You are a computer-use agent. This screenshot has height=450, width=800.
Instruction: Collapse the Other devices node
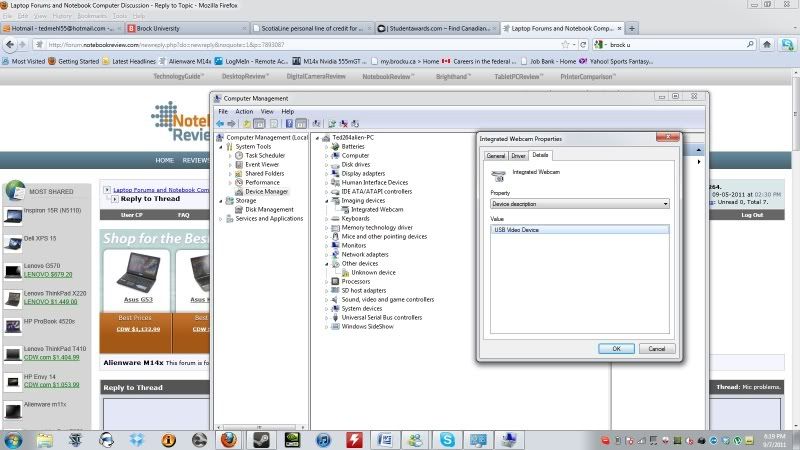click(327, 264)
